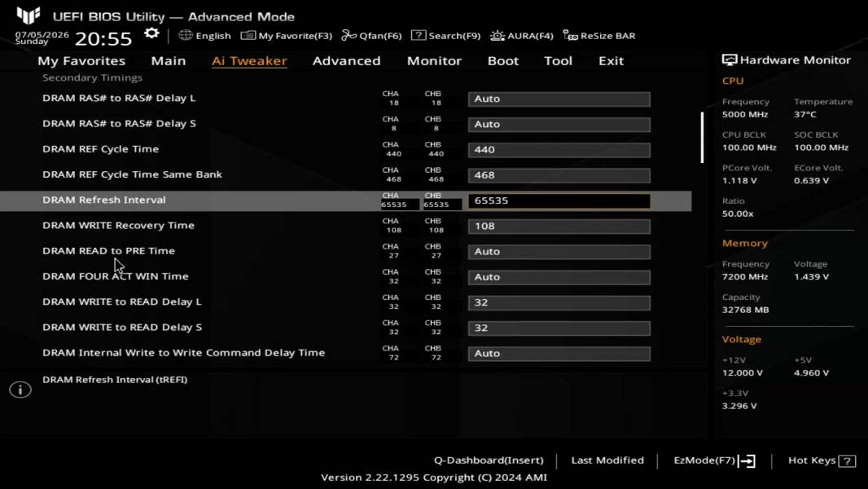The image size is (868, 489).
Task: Click the info circle icon
Action: [20, 390]
